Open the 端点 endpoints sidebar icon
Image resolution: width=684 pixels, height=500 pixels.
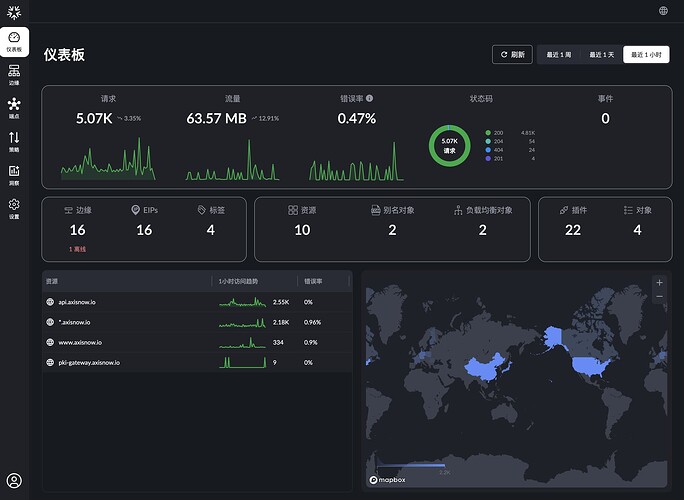pyautogui.click(x=14, y=107)
